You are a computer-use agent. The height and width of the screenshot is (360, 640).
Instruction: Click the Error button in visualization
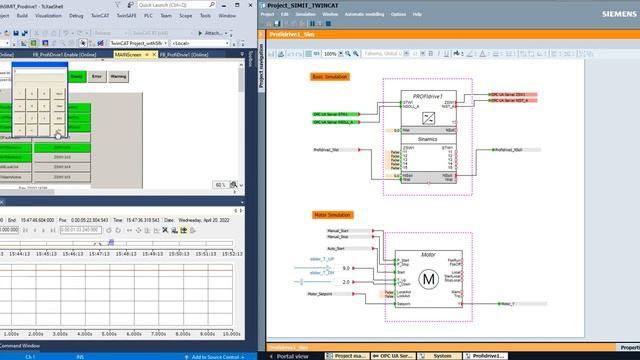(97, 76)
